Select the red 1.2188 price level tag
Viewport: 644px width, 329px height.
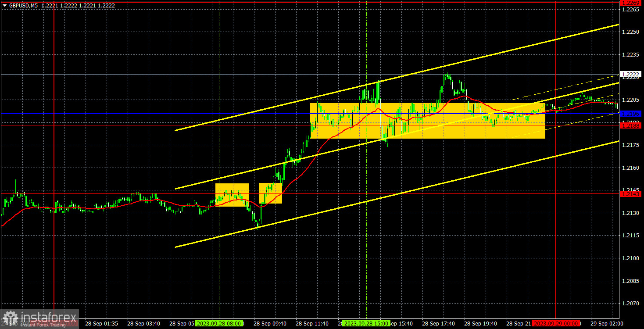pos(631,125)
